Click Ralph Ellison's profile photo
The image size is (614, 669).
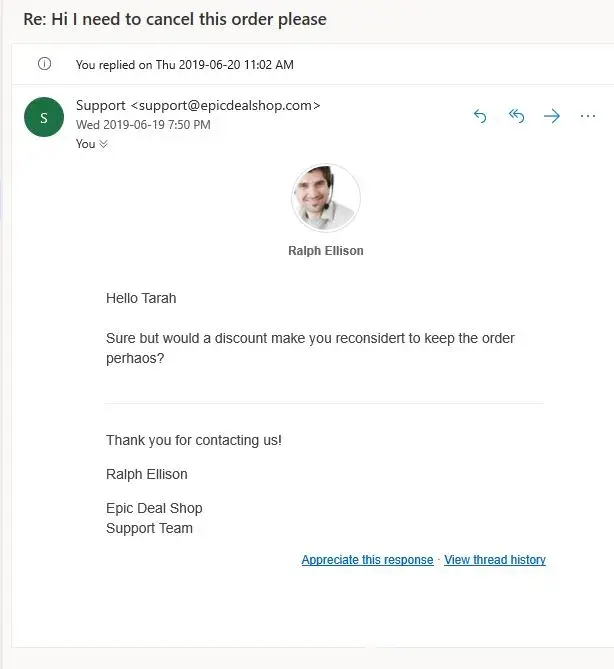pyautogui.click(x=326, y=198)
